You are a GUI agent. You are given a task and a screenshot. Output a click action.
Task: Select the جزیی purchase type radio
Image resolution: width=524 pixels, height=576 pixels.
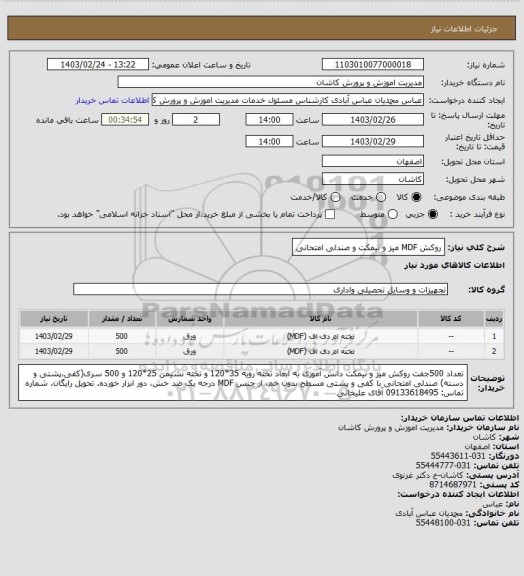click(433, 214)
